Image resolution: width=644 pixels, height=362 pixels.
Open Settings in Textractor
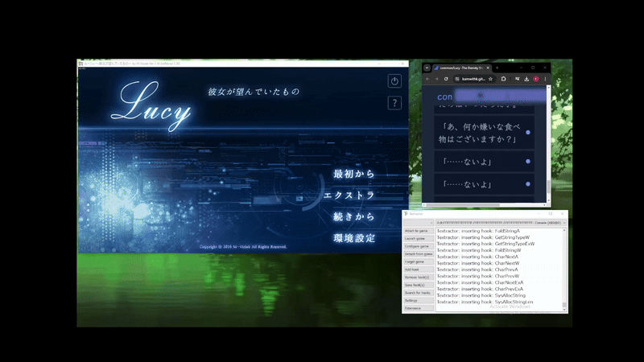(x=418, y=300)
